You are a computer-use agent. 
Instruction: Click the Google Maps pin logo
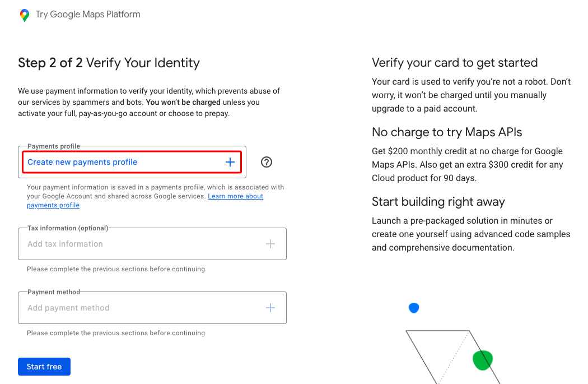tap(25, 15)
